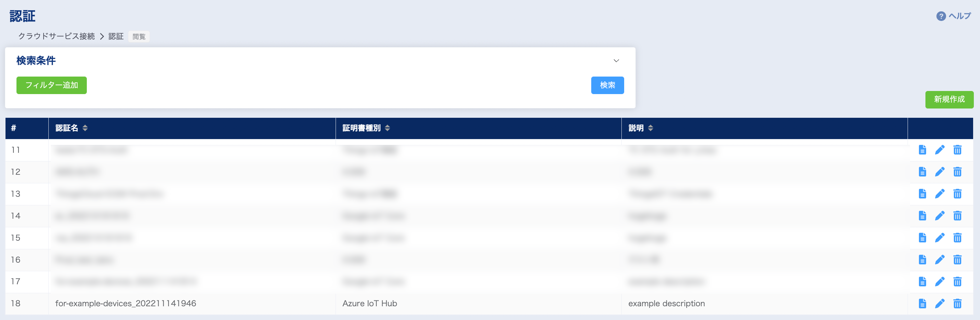The image size is (980, 320).
Task: Open the document details icon on row 17
Action: point(923,282)
